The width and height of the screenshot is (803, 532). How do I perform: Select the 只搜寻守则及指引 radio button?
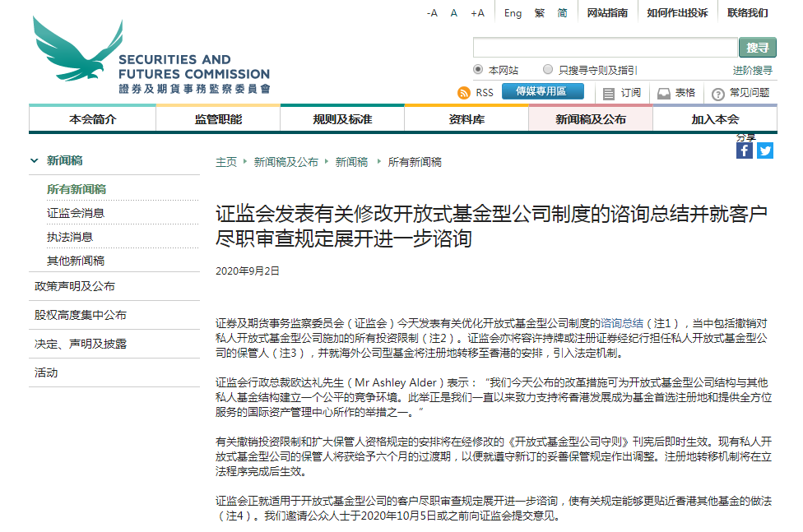click(548, 69)
